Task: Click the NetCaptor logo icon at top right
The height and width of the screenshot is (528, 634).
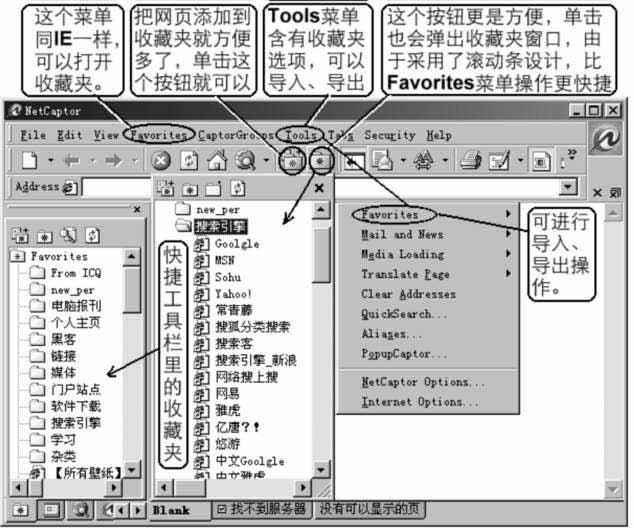Action: point(606,140)
